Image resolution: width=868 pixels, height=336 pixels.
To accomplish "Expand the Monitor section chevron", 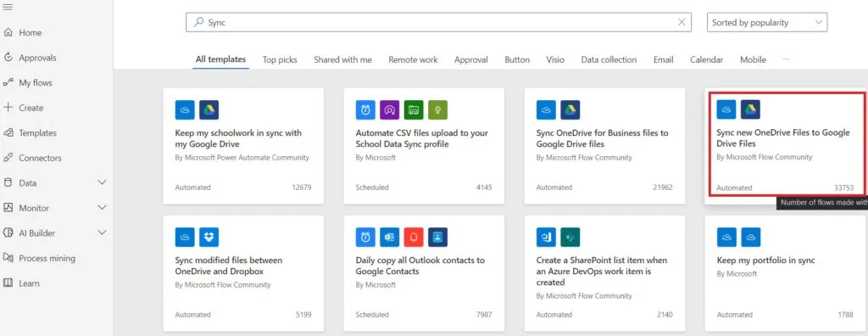I will tap(102, 207).
